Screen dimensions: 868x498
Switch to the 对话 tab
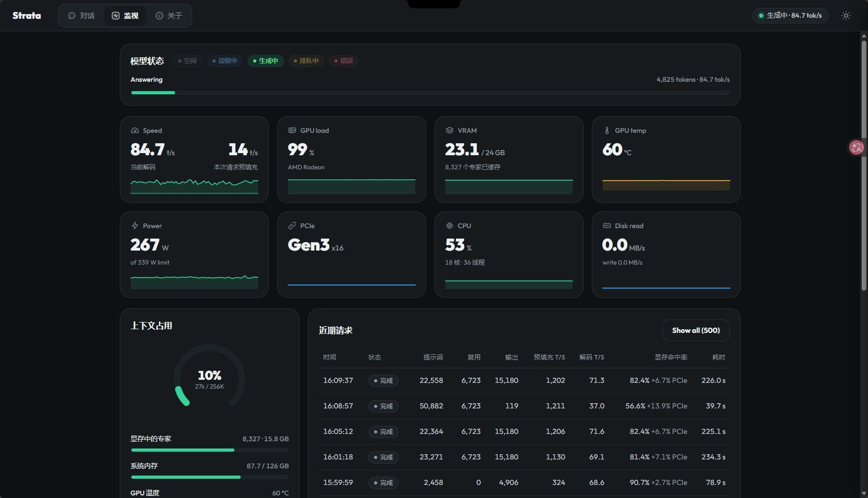[82, 16]
